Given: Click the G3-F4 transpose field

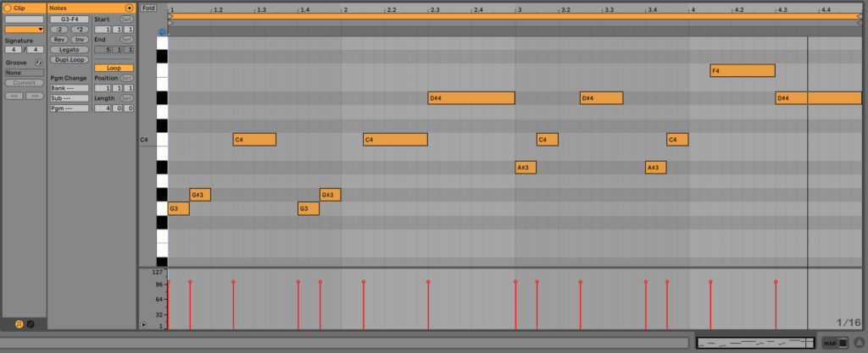Looking at the screenshot, I should 70,19.
